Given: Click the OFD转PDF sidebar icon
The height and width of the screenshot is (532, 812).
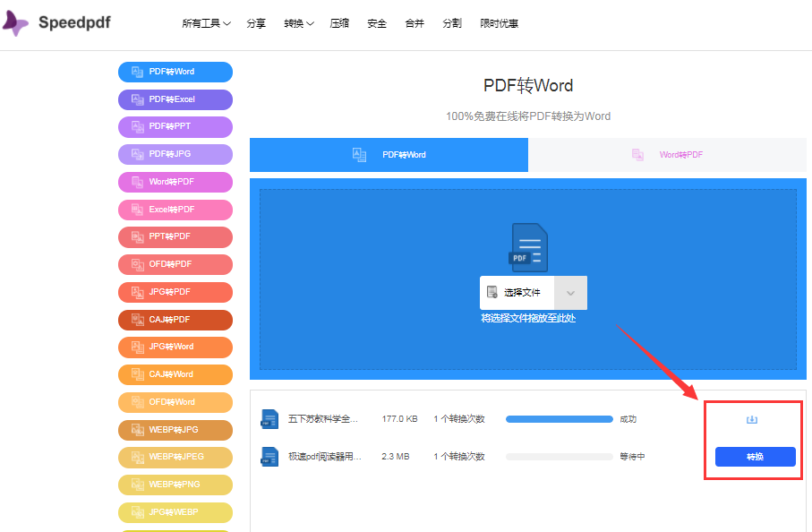Looking at the screenshot, I should [x=137, y=265].
